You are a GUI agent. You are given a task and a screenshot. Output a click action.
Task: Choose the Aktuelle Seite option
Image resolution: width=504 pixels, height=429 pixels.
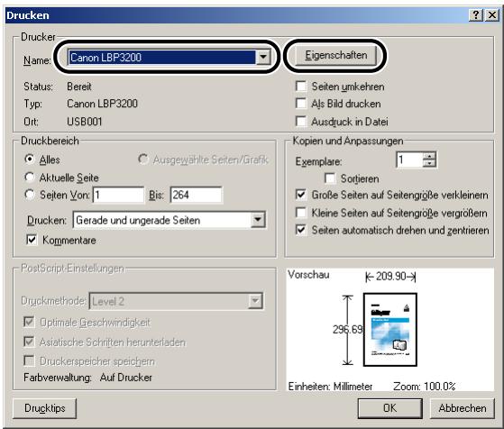(30, 177)
